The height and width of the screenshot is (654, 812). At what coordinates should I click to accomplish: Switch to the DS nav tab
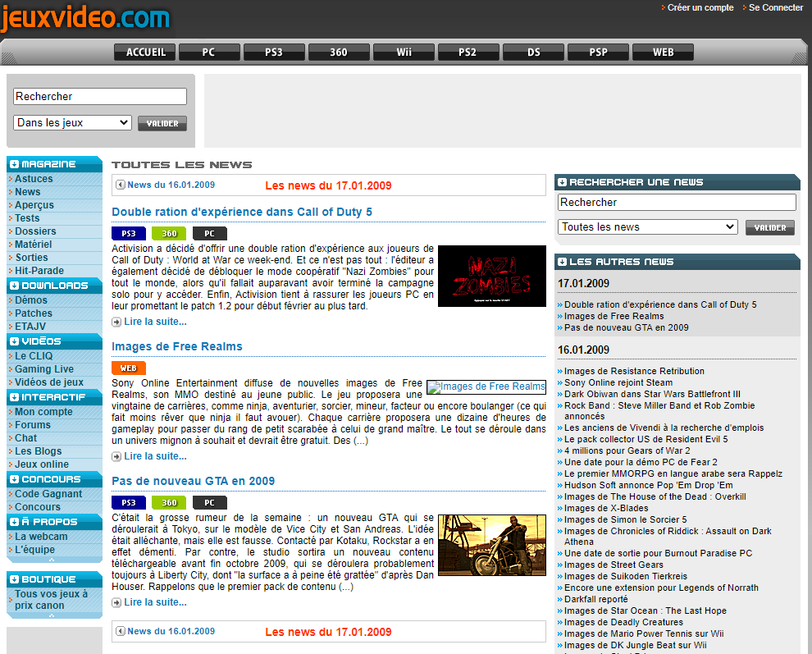(x=533, y=53)
